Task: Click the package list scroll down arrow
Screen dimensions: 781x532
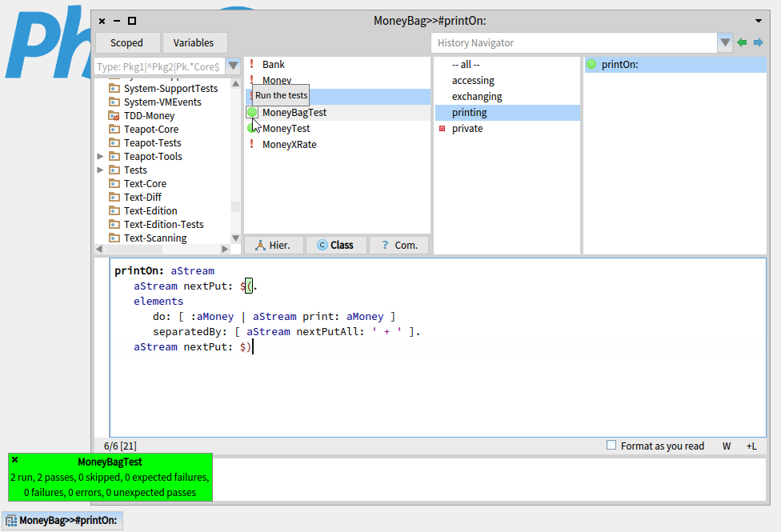Action: [x=235, y=238]
